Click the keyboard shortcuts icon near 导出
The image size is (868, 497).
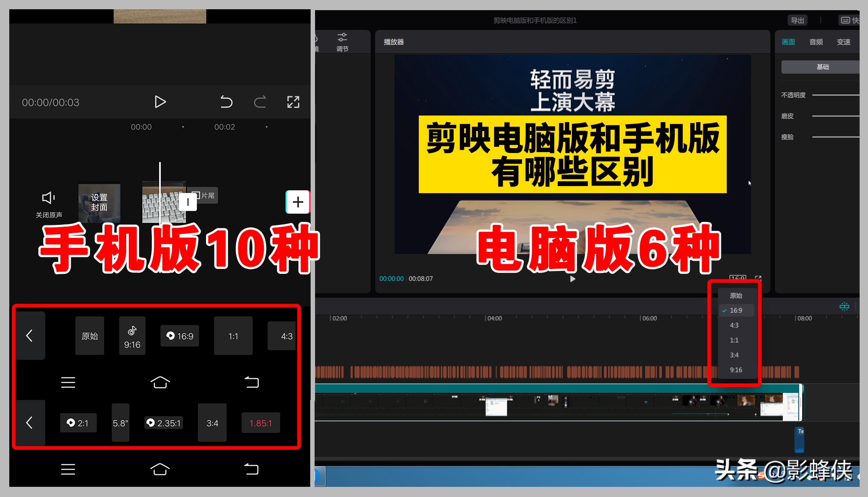tap(845, 20)
